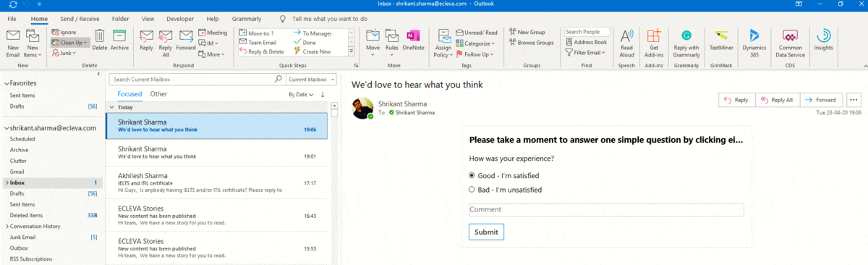
Task: Open the TextMiner add-in
Action: point(720,41)
